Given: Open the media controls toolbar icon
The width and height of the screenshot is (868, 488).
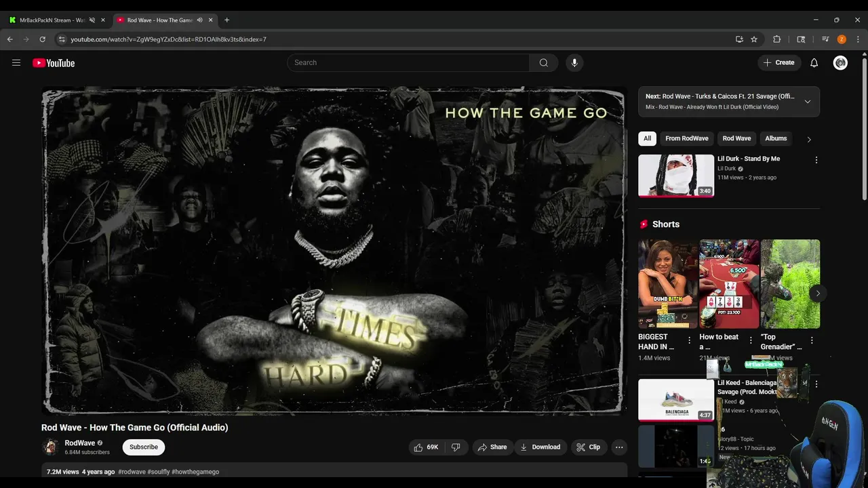Looking at the screenshot, I should (x=825, y=39).
